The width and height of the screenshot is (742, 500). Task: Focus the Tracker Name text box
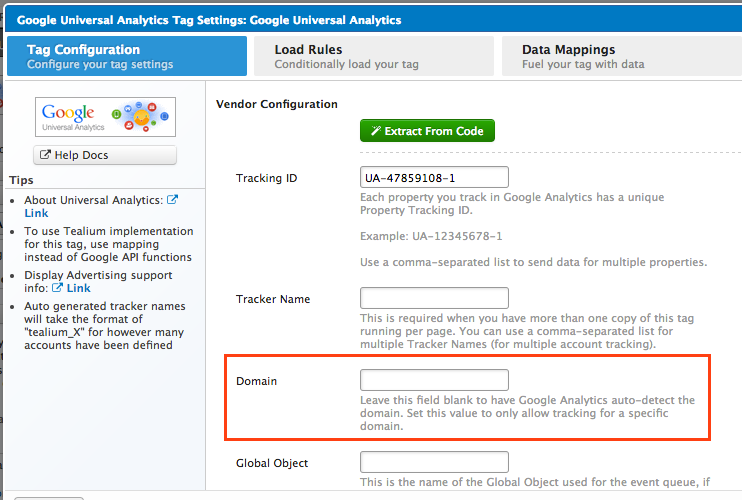click(x=434, y=298)
